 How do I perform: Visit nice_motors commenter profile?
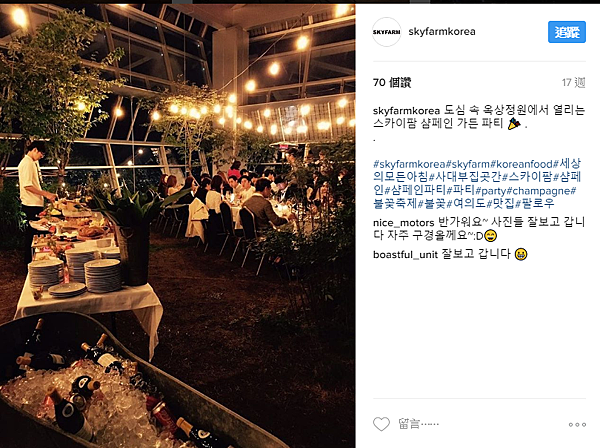[403, 223]
